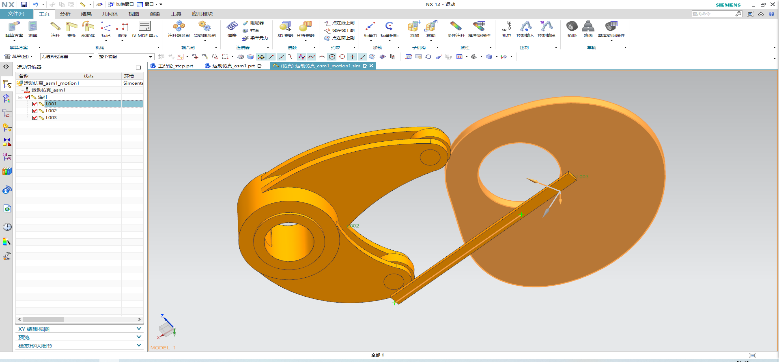Toggle the circle center snap point option
Screen dimensions: 779x362
(x=332, y=57)
